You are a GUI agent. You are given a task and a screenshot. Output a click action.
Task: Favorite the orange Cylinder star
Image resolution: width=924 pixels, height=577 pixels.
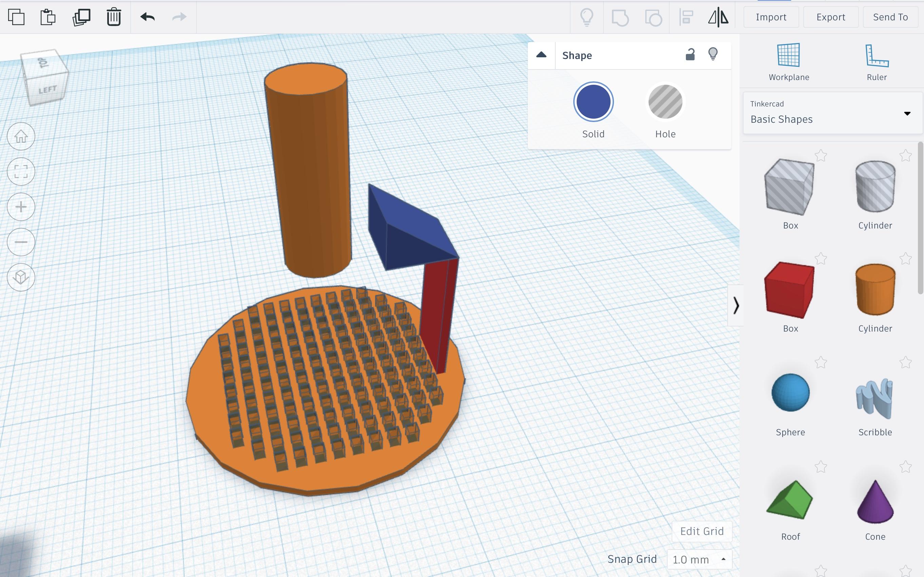click(905, 259)
